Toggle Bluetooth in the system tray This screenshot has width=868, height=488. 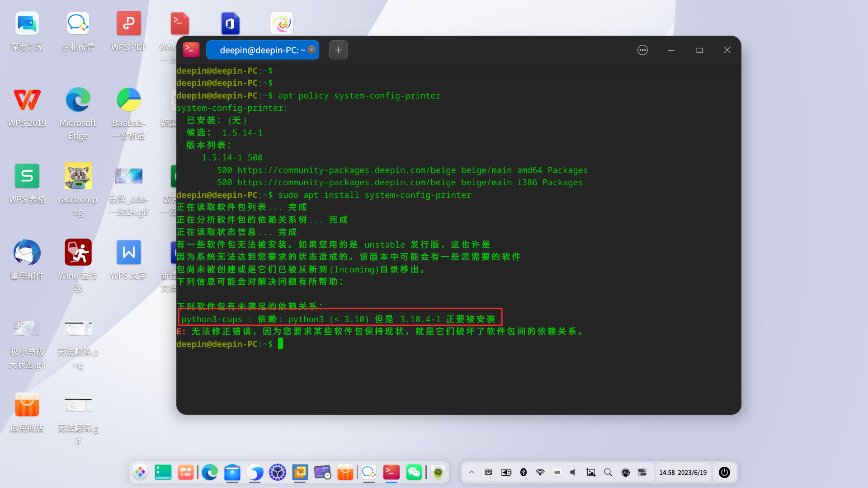point(524,472)
